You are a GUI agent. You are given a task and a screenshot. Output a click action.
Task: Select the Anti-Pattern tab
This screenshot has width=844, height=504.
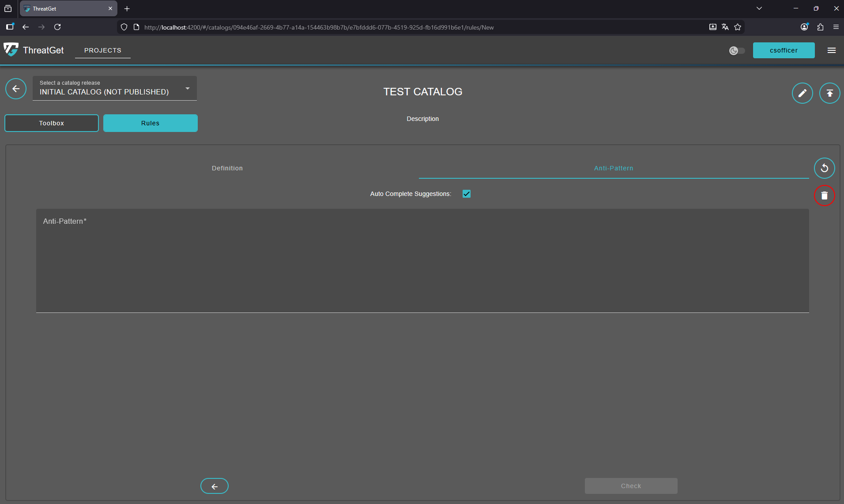pyautogui.click(x=613, y=168)
